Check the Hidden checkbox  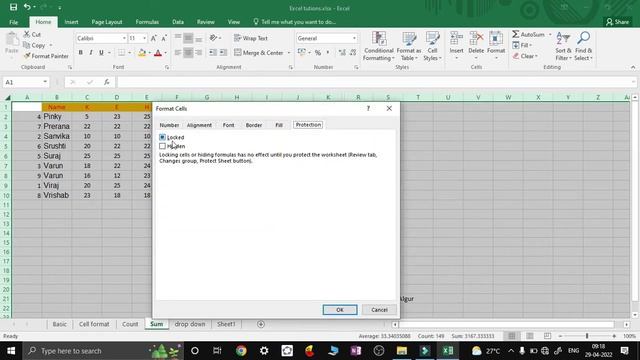[x=162, y=146]
